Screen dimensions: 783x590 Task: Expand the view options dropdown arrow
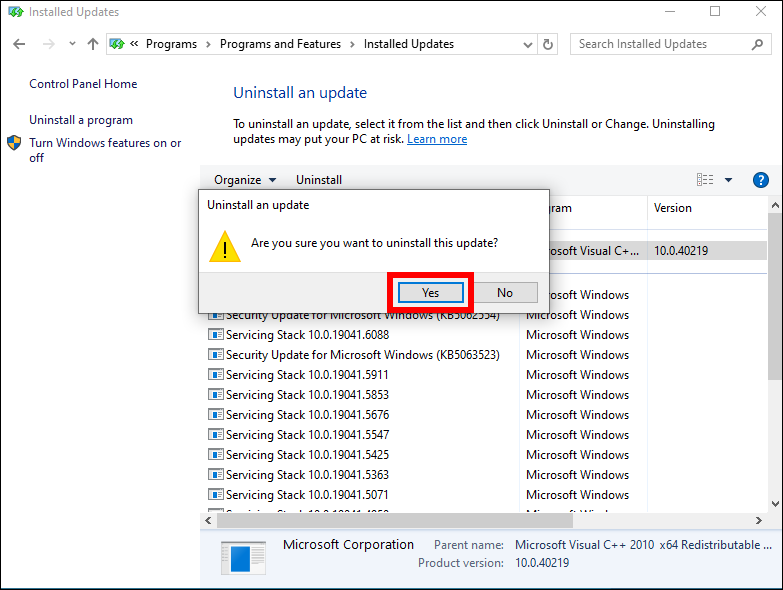729,180
